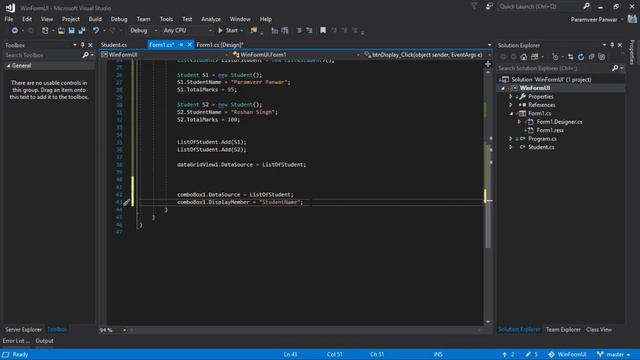Switch to the Team Explorer tab

tap(563, 329)
